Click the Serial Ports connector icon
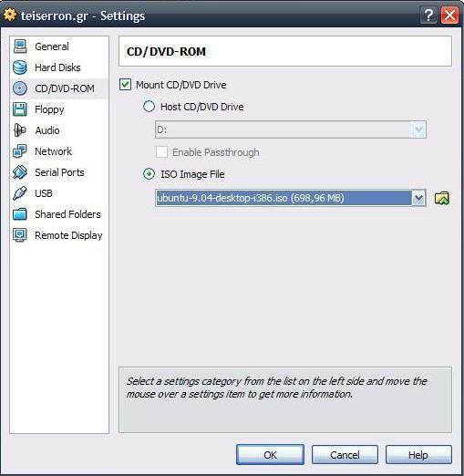This screenshot has height=476, width=464. pyautogui.click(x=20, y=172)
